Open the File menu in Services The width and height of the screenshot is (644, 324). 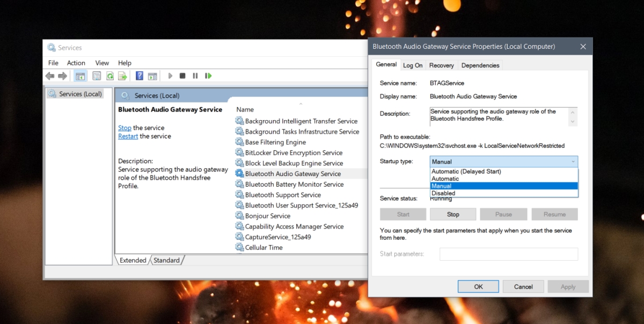pos(53,63)
